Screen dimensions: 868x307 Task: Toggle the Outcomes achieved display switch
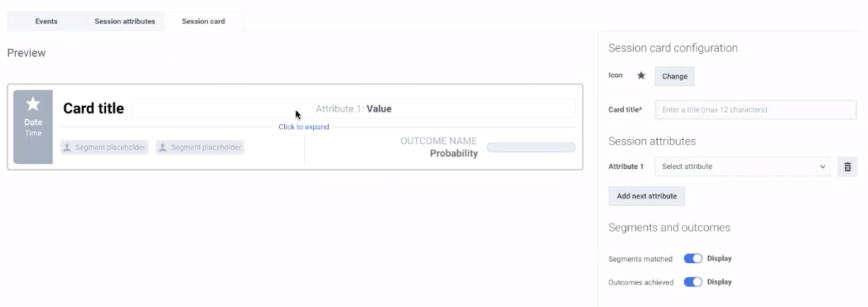(x=693, y=282)
